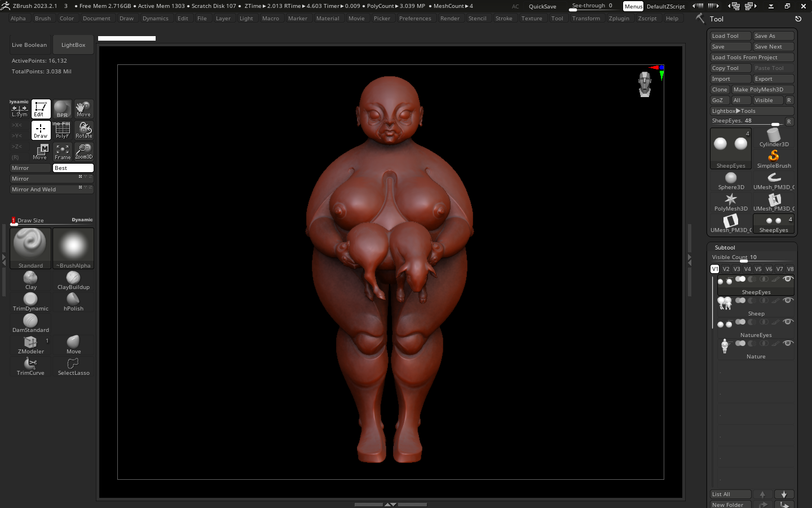Select the DamStandard brush

tap(30, 323)
